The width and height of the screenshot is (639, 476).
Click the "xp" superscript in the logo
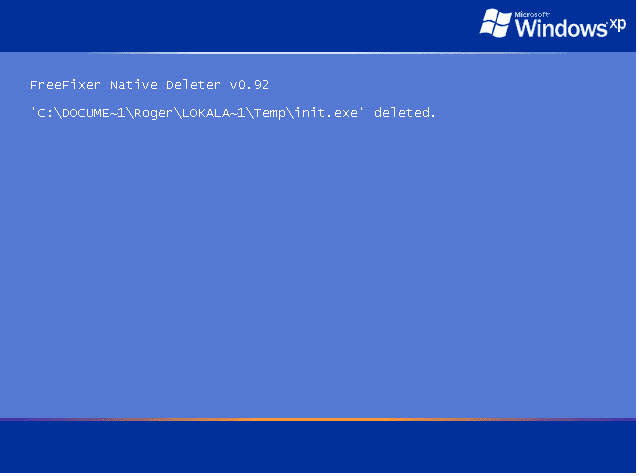coord(618,25)
